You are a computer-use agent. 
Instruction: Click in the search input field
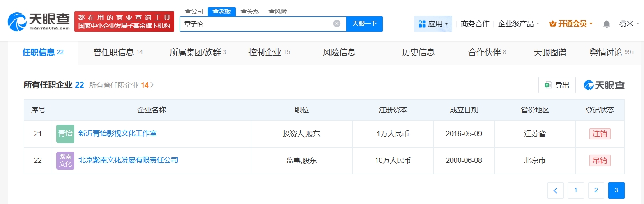tap(257, 24)
